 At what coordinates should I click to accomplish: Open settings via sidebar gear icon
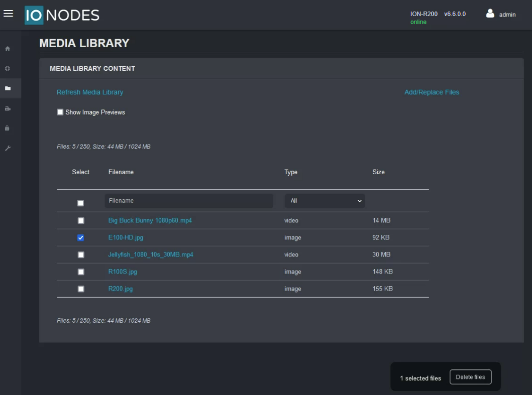(x=8, y=68)
